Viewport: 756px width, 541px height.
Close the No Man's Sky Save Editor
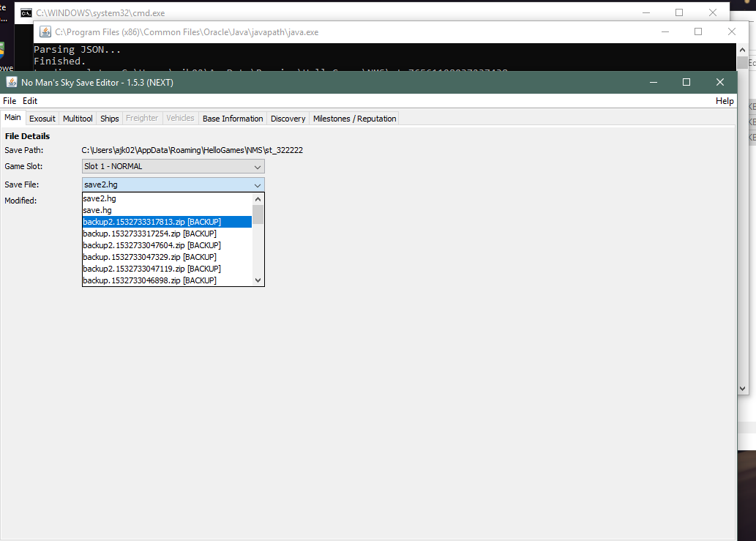(x=720, y=83)
